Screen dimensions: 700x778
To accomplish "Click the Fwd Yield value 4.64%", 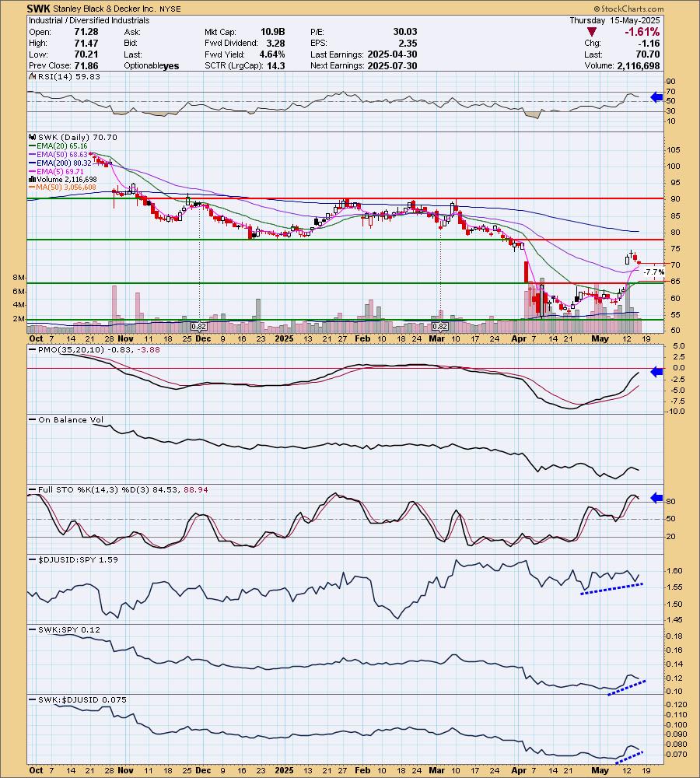I will click(x=272, y=54).
